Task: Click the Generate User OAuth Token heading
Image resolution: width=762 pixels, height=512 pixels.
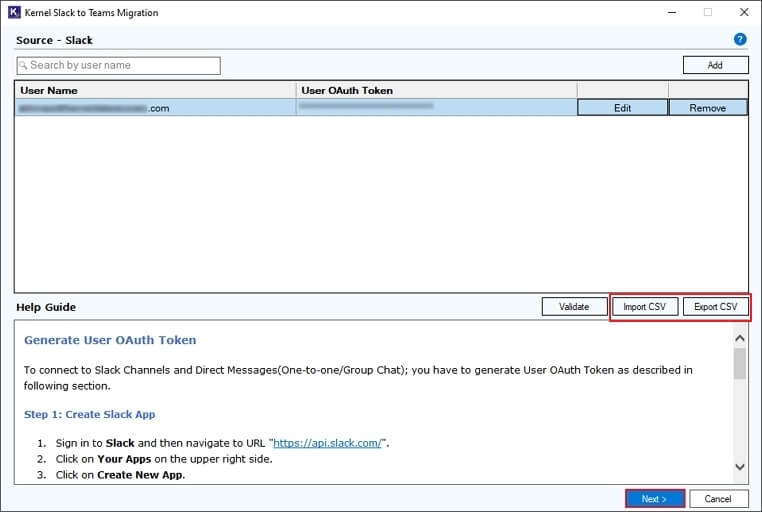Action: coord(110,340)
